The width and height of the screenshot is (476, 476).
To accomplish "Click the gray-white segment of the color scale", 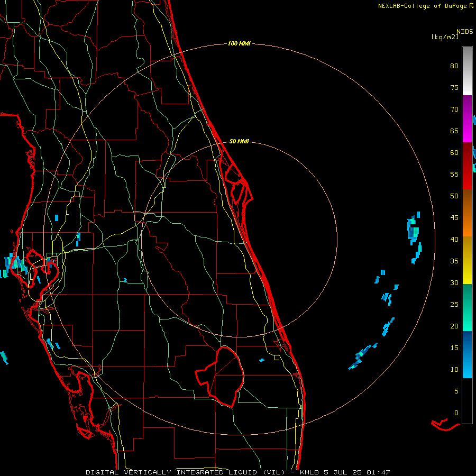I will coord(467,71).
